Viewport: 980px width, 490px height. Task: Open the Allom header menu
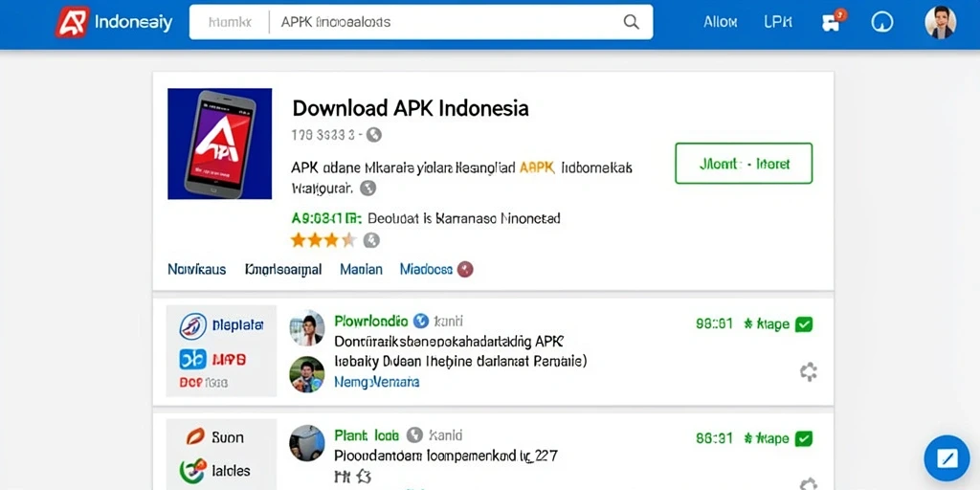coord(720,22)
